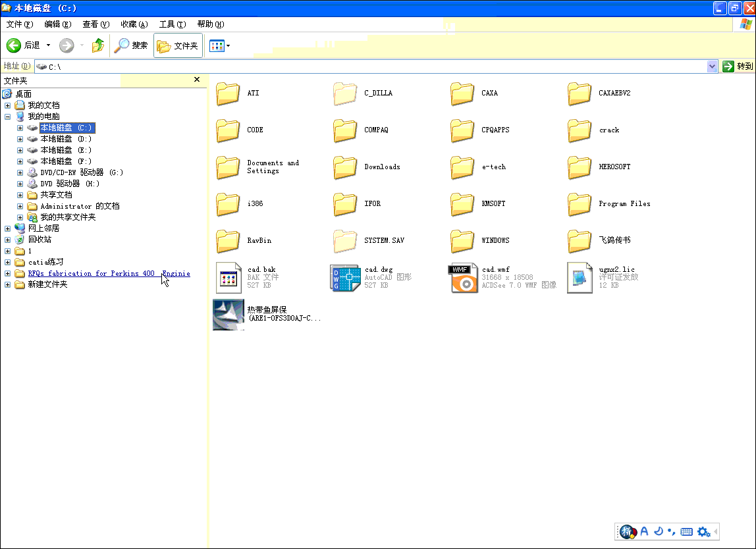Viewport: 756px width, 549px height.
Task: Select 本地磁盘 (E:) in tree
Action: click(x=66, y=150)
